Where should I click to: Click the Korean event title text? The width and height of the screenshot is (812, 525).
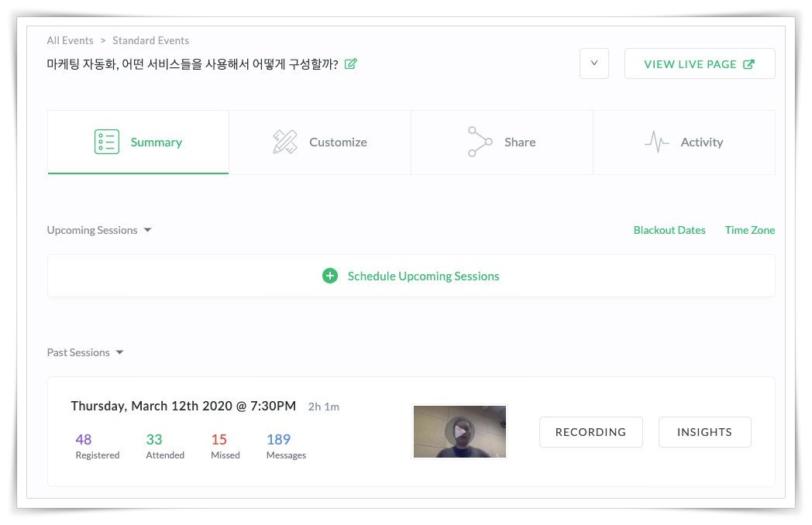pos(192,64)
